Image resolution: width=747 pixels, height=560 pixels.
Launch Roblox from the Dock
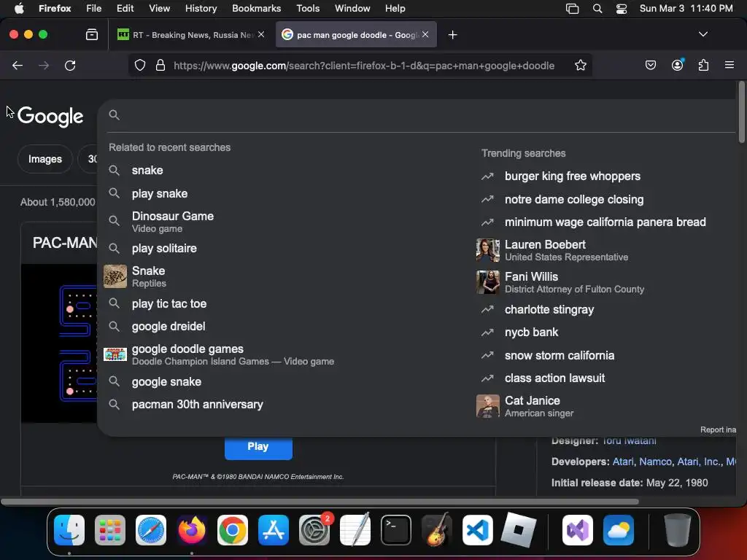tap(519, 529)
